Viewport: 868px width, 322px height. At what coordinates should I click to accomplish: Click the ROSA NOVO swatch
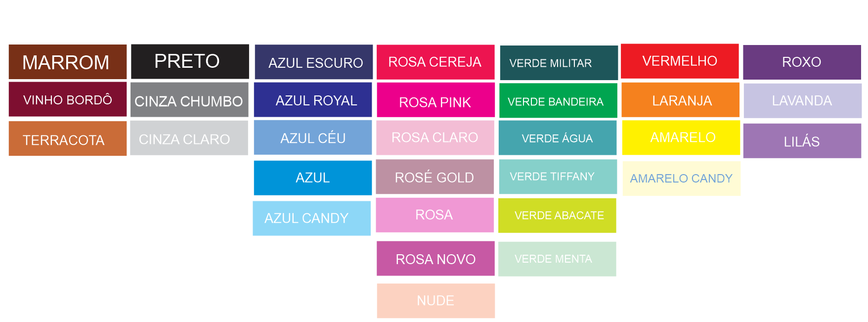(x=435, y=258)
